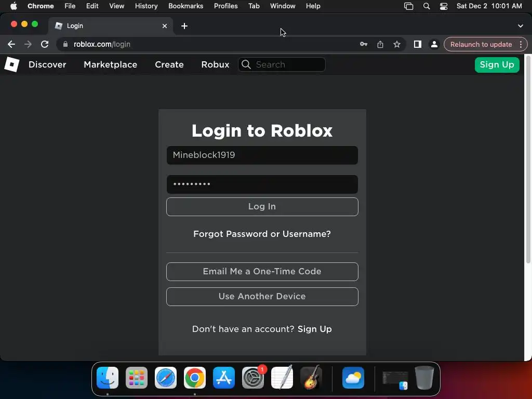The width and height of the screenshot is (532, 399).
Task: Open the Chrome profile avatar icon
Action: click(434, 44)
